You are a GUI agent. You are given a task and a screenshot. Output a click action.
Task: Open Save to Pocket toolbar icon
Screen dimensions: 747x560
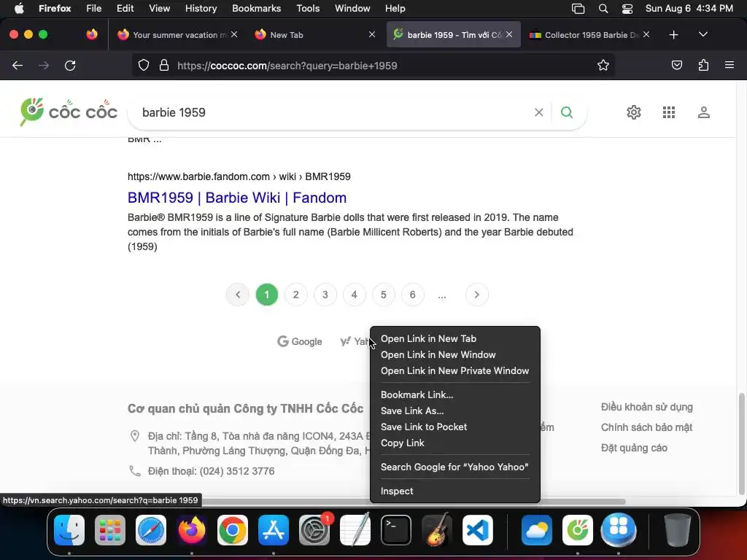tap(677, 66)
